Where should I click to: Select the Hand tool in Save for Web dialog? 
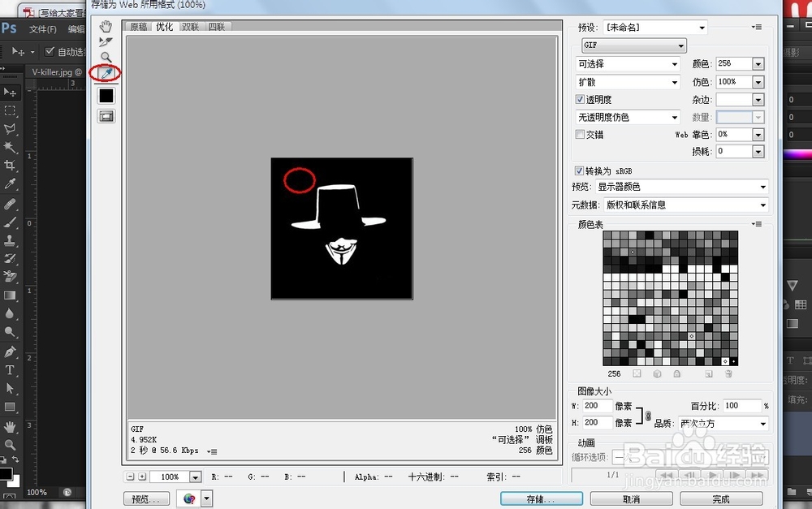point(106,27)
